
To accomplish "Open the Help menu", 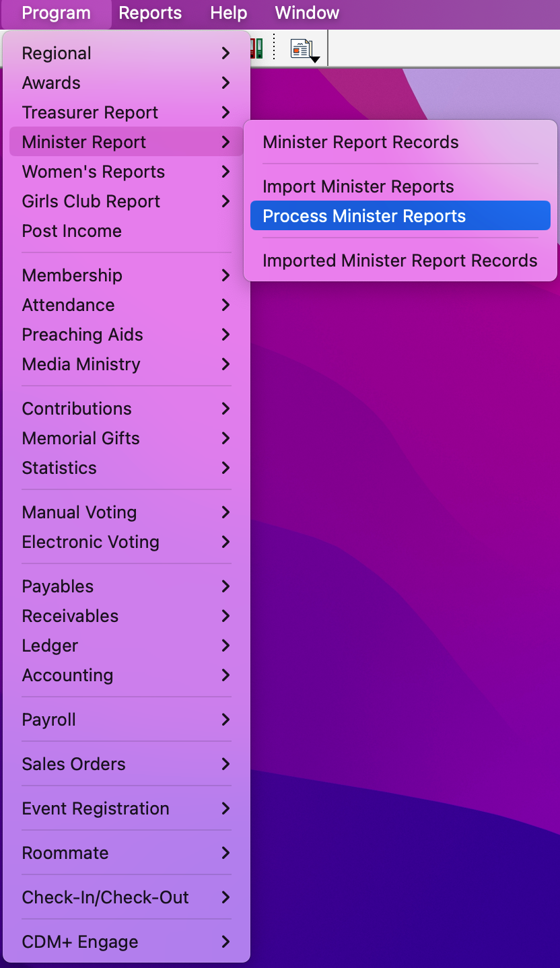I will (x=228, y=13).
